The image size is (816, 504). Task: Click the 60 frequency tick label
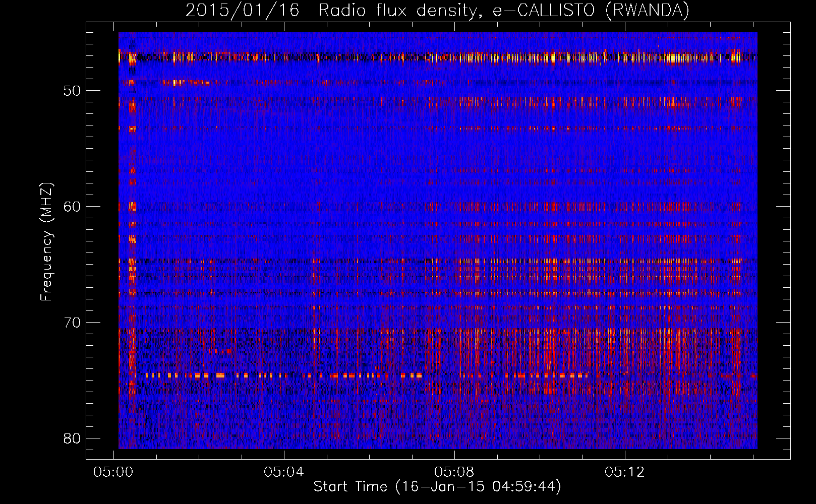72,207
